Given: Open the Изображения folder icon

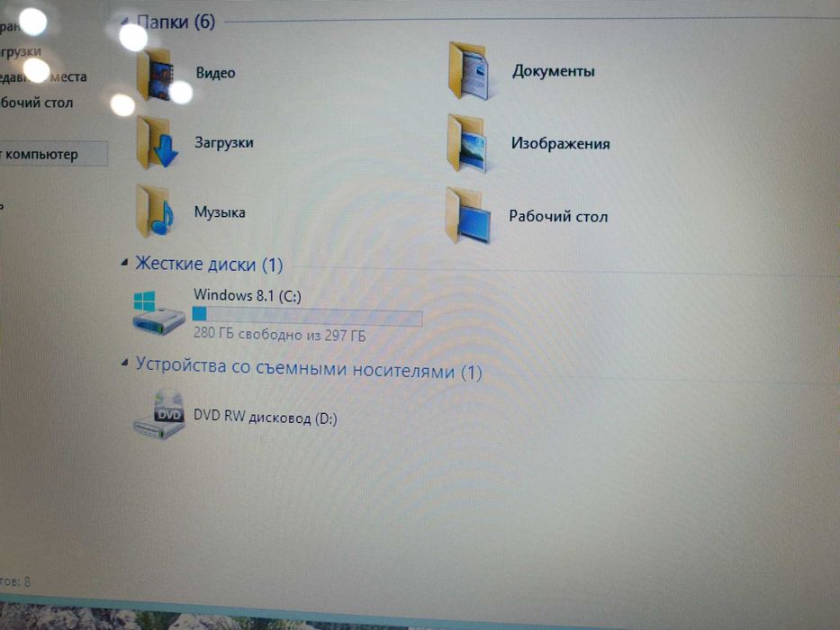Looking at the screenshot, I should tap(467, 144).
